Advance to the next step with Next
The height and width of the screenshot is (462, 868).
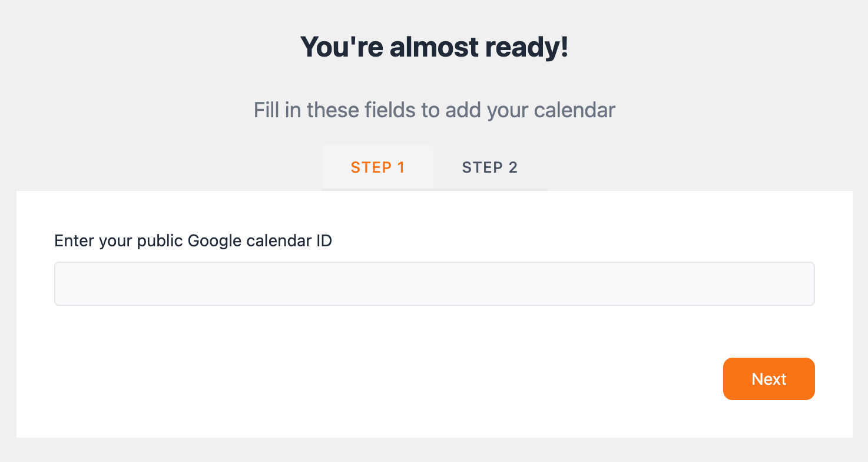coord(768,379)
